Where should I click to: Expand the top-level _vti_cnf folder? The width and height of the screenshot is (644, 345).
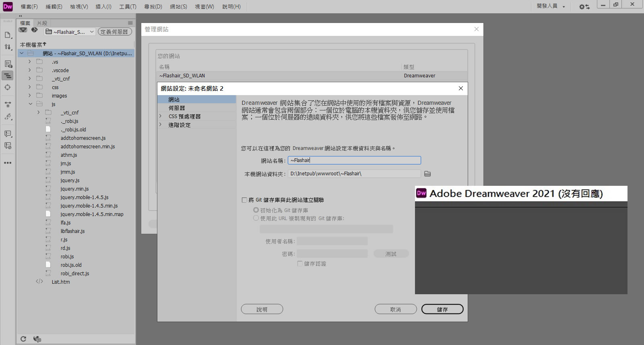[29, 79]
